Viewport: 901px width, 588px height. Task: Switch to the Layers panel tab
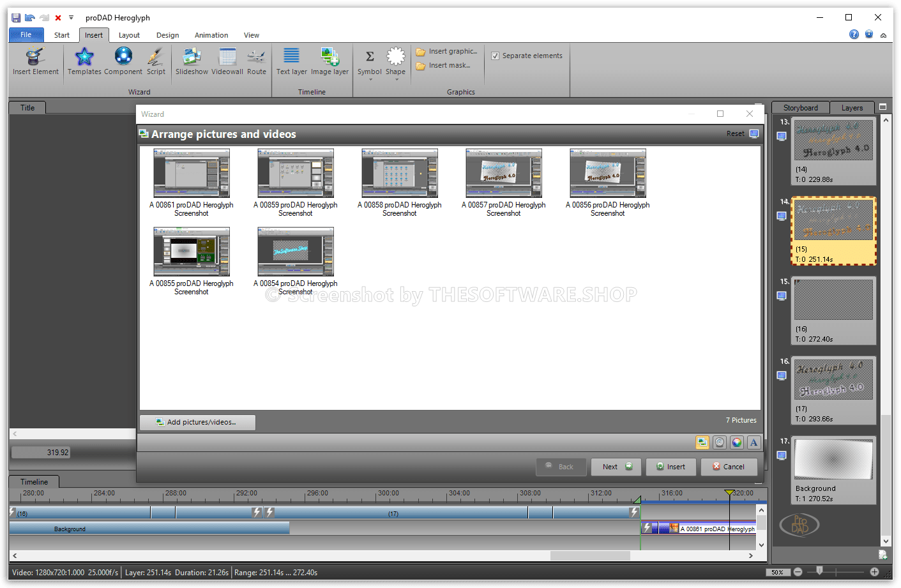[852, 108]
